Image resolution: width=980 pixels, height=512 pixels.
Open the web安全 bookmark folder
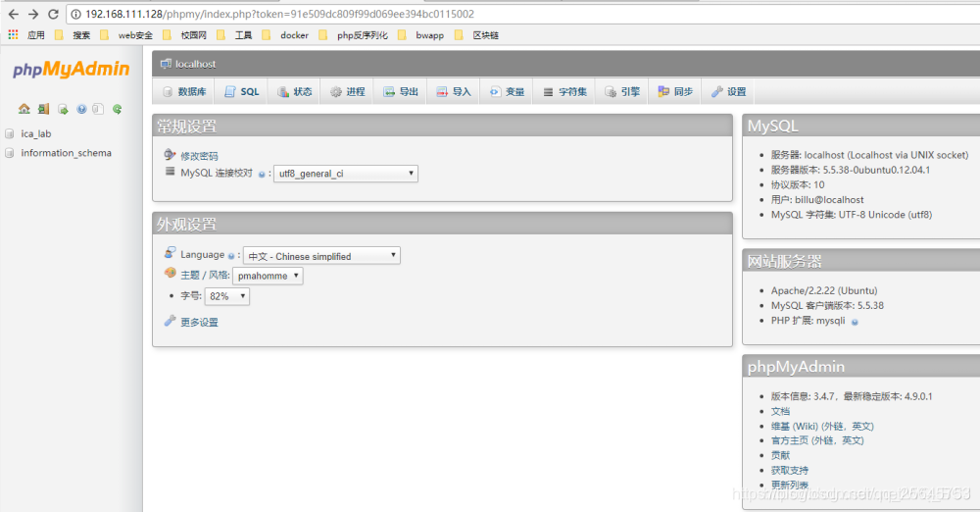pyautogui.click(x=126, y=35)
